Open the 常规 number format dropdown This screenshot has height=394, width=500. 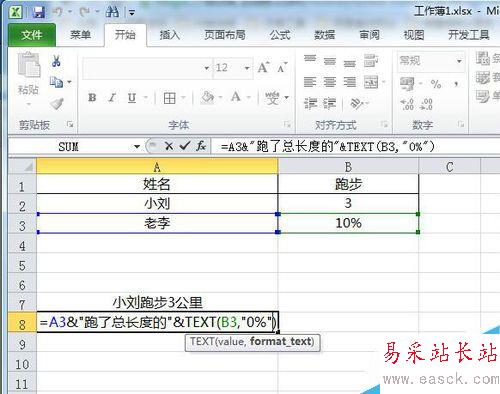click(x=459, y=61)
